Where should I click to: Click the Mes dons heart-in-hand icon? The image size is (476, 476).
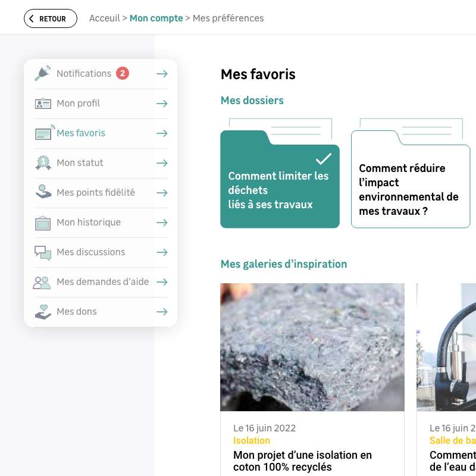[x=43, y=312]
